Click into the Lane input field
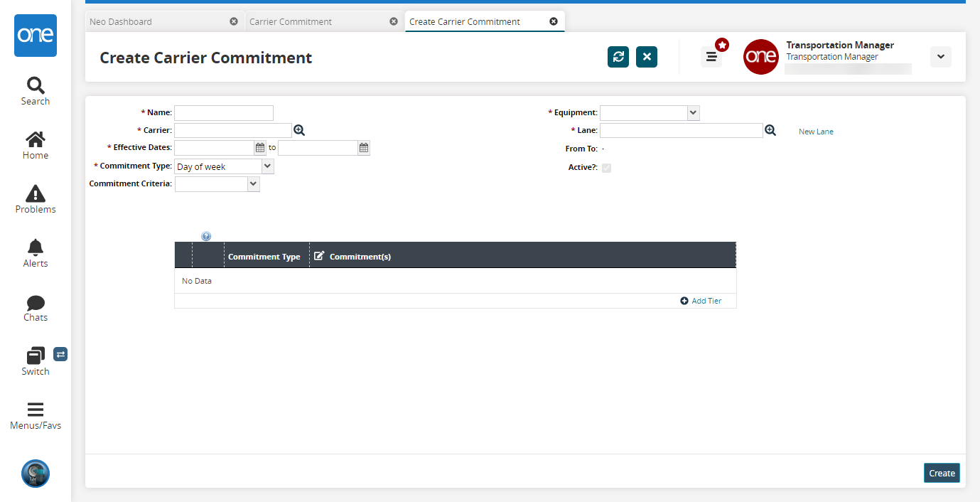The width and height of the screenshot is (980, 502). coord(682,130)
